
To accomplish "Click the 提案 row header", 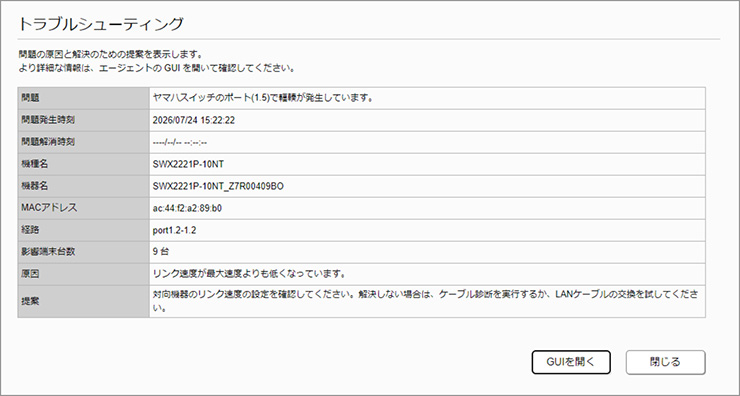I will tap(84, 301).
